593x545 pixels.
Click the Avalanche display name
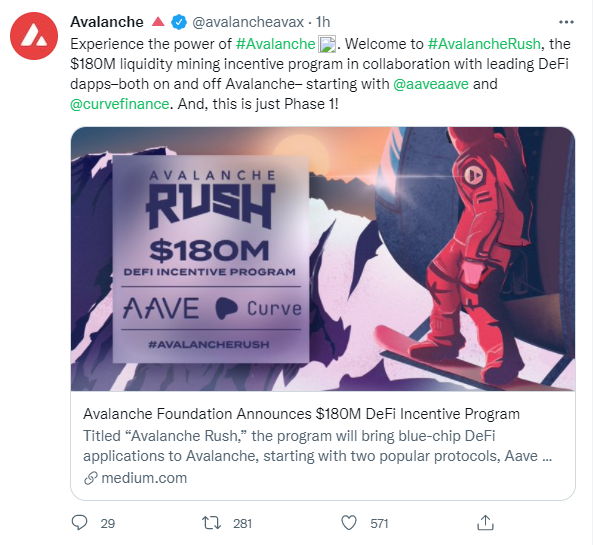[x=107, y=22]
